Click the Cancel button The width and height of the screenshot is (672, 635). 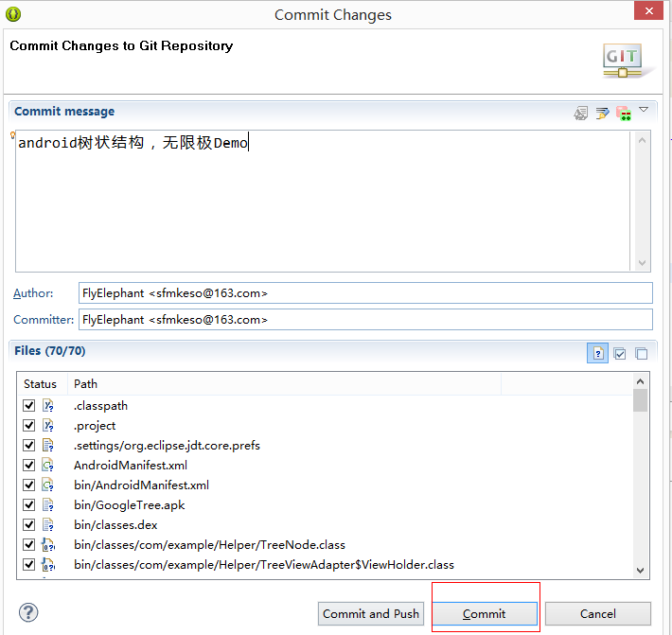point(598,613)
